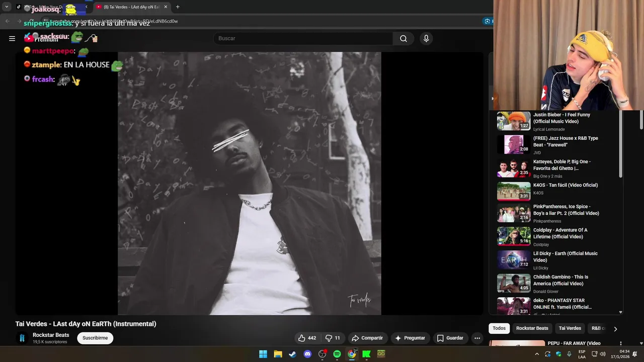Like the video with 442 likes

307,338
